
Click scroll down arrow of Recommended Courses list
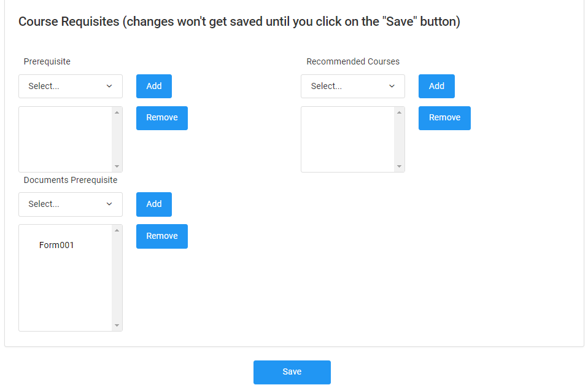(x=399, y=166)
